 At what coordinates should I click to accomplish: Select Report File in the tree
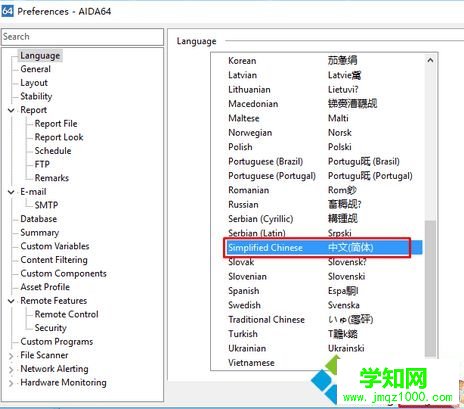56,124
